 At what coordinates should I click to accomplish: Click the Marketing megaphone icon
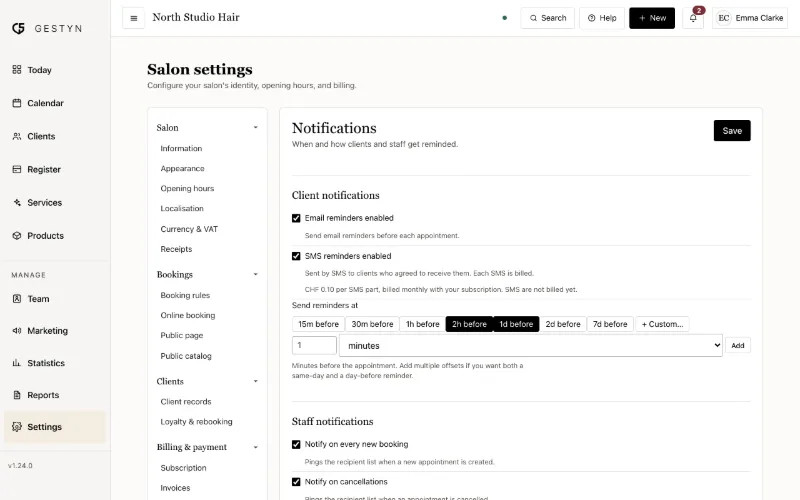click(x=17, y=331)
